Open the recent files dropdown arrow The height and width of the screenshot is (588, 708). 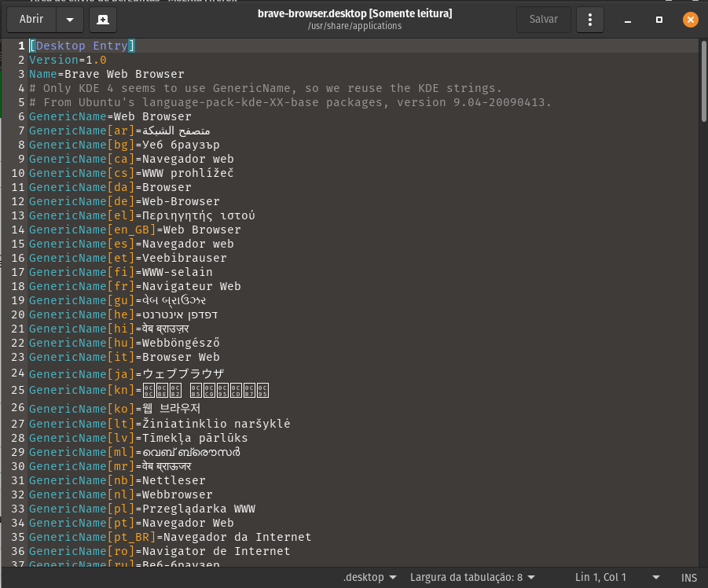tap(70, 20)
